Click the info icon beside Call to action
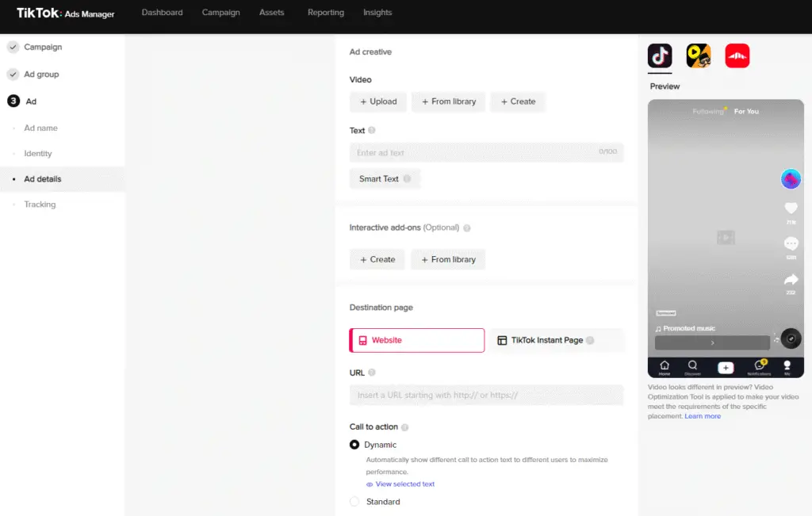The width and height of the screenshot is (812, 516). tap(405, 427)
